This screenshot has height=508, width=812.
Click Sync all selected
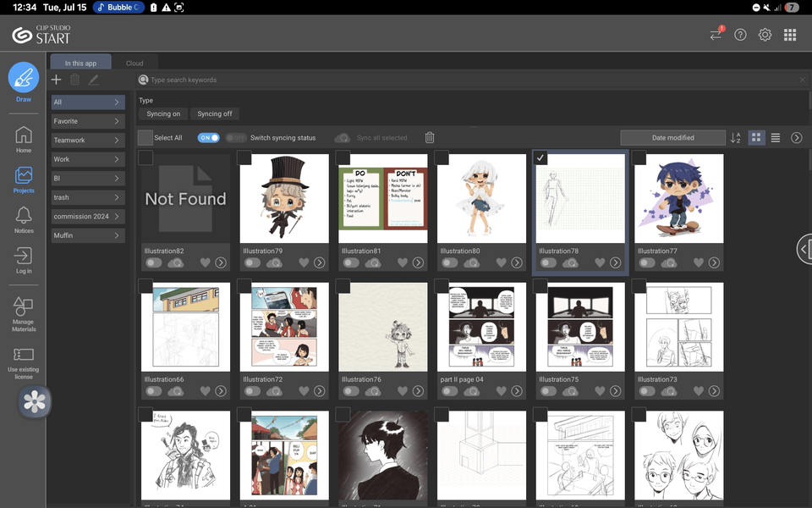370,137
